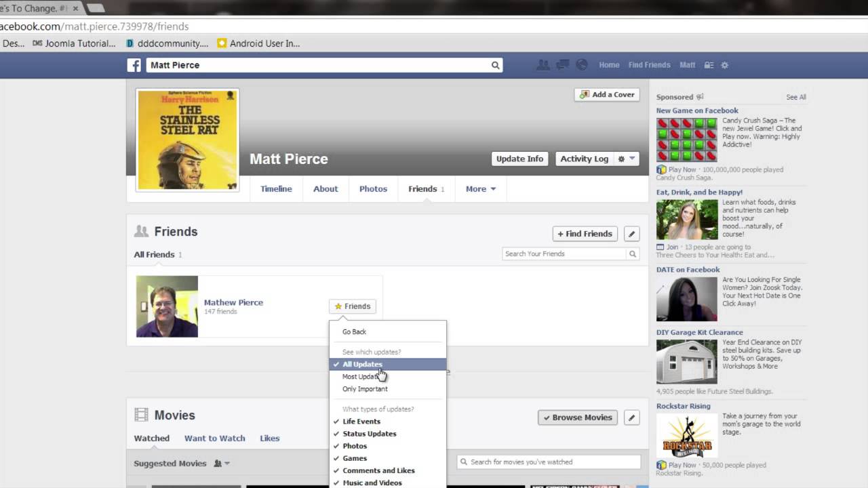Image resolution: width=868 pixels, height=488 pixels.
Task: Open messages icon in header
Action: point(562,65)
